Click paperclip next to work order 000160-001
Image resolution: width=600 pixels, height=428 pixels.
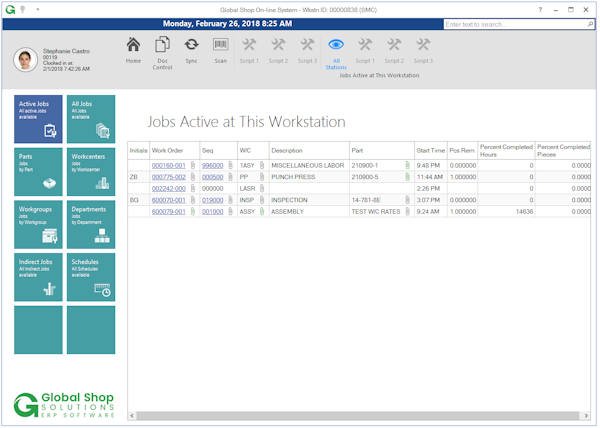[x=193, y=165]
